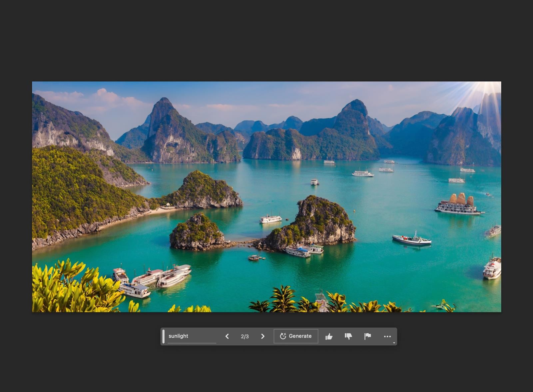Click the right chevron to view the next variation
The height and width of the screenshot is (392, 533).
tap(263, 336)
